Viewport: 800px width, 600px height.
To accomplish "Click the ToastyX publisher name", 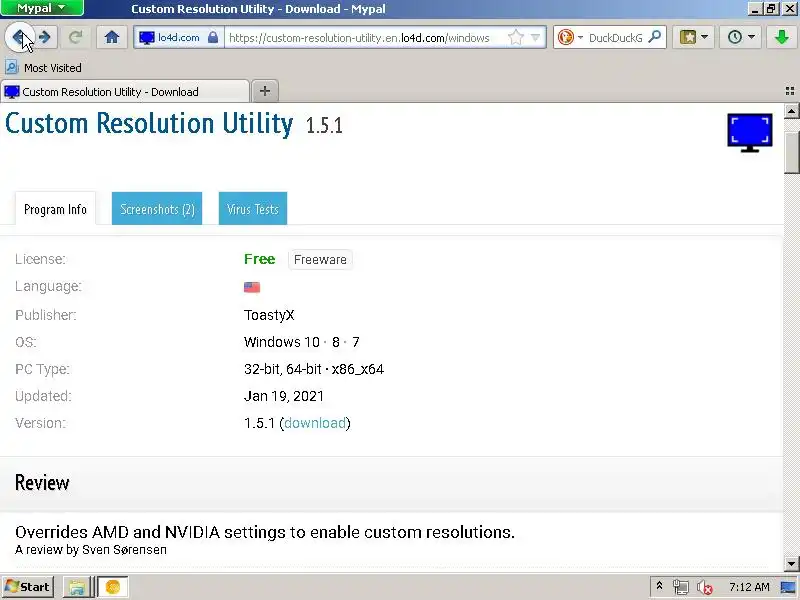I will pyautogui.click(x=269, y=315).
